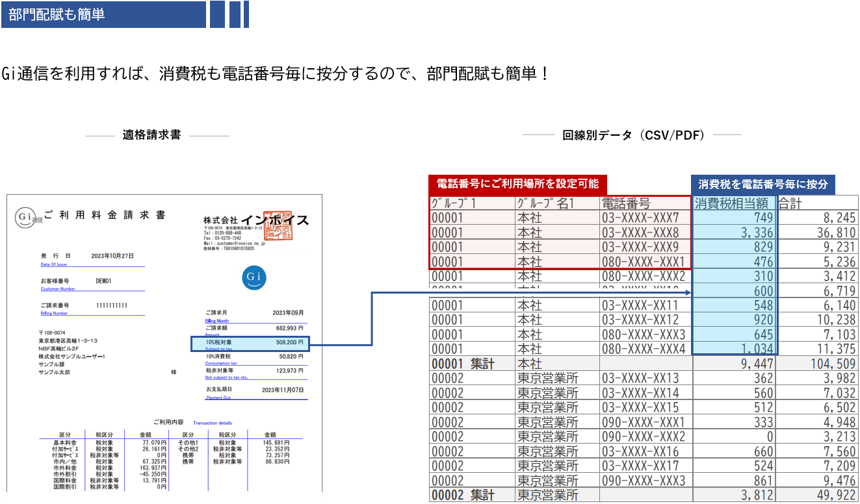Click phone number 080-XXXX-XXX4
Screen dimensions: 860x504
tap(644, 349)
